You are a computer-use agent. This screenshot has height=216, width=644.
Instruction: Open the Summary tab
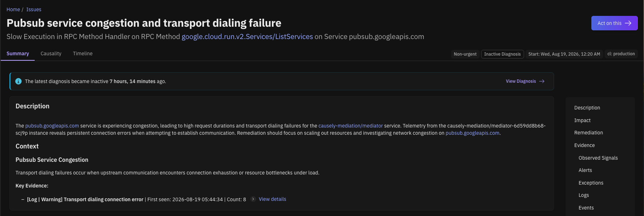pyautogui.click(x=18, y=53)
